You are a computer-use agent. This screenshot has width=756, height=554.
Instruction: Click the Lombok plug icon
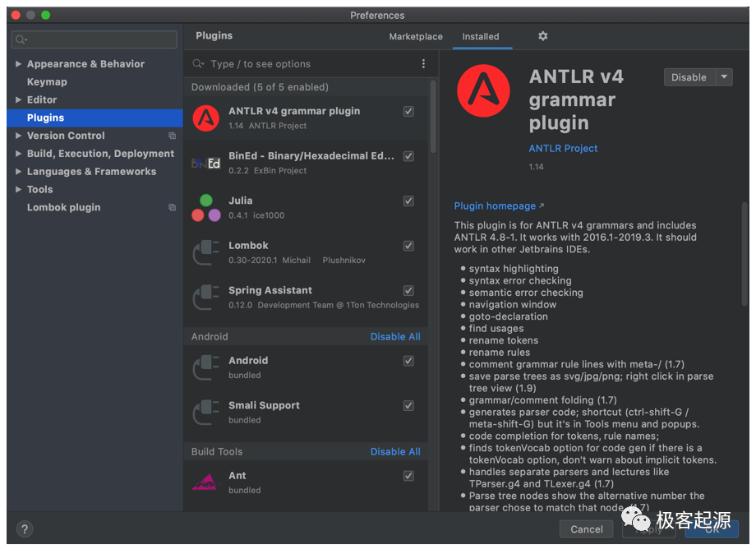pyautogui.click(x=206, y=252)
